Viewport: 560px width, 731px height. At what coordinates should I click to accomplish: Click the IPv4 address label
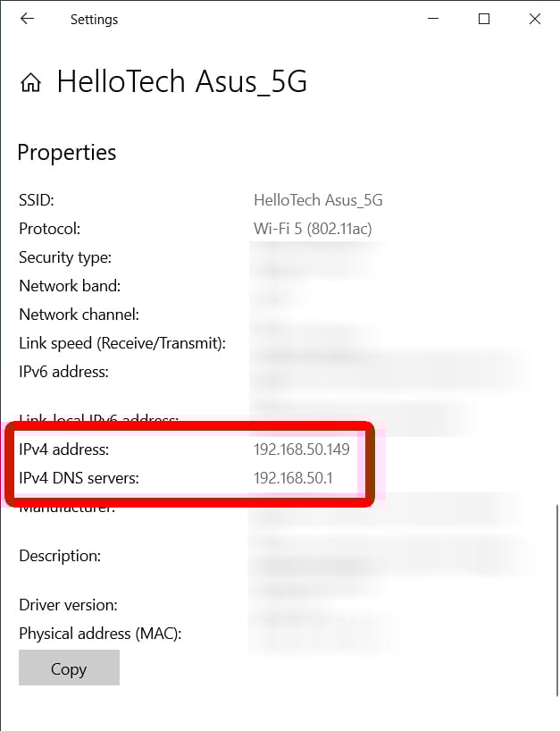63,450
